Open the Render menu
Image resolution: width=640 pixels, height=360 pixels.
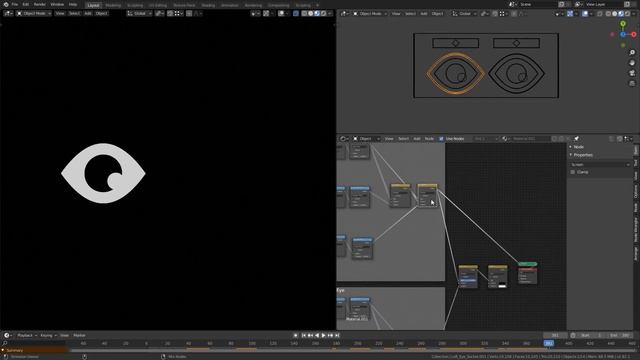[40, 4]
